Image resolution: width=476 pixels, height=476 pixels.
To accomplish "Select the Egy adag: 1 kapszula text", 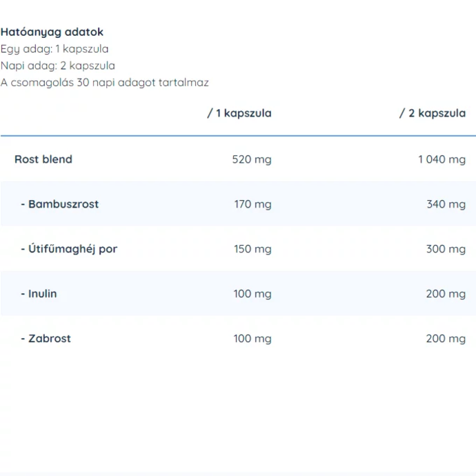I will (x=54, y=49).
